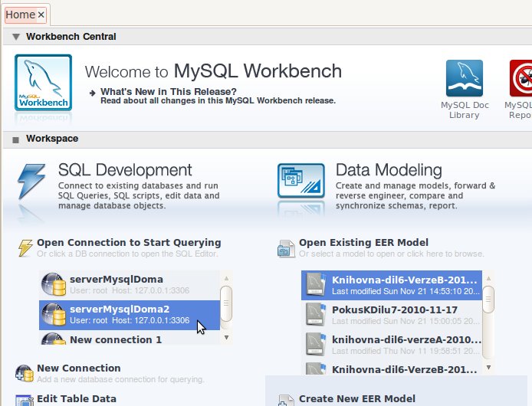The width and height of the screenshot is (532, 406).
Task: Open the MySQL bug reporter icon
Action: pyautogui.click(x=521, y=78)
